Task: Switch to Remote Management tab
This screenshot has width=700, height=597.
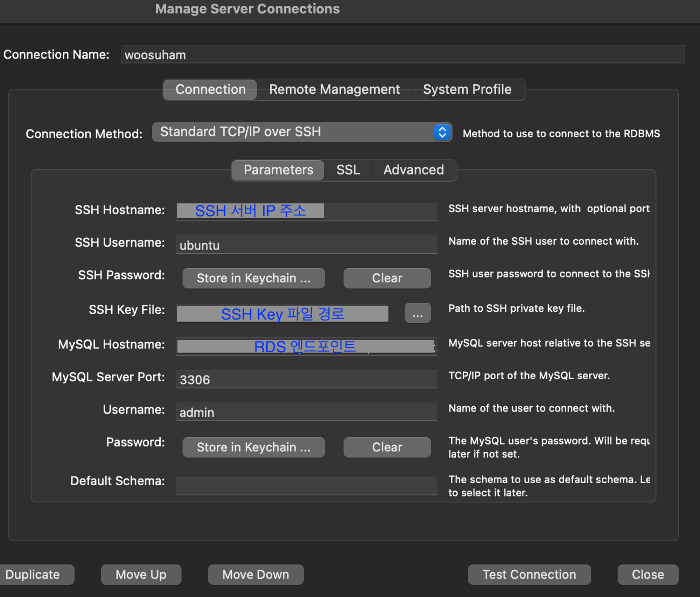Action: pyautogui.click(x=334, y=90)
